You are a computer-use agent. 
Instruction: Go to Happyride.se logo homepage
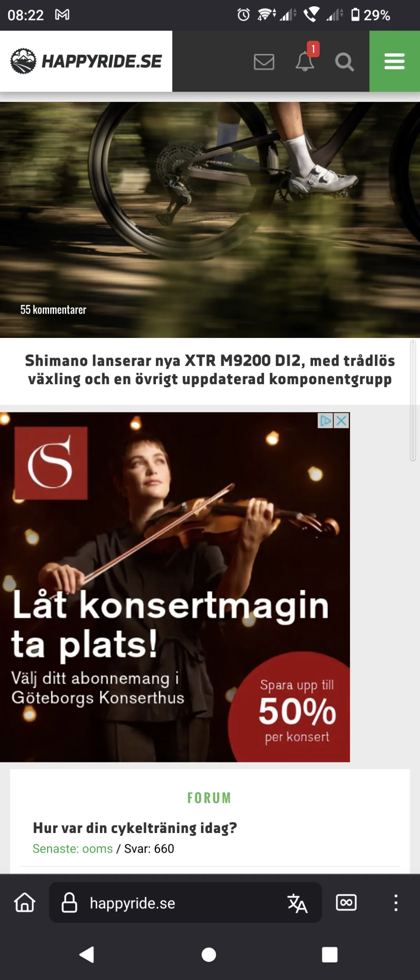point(86,61)
